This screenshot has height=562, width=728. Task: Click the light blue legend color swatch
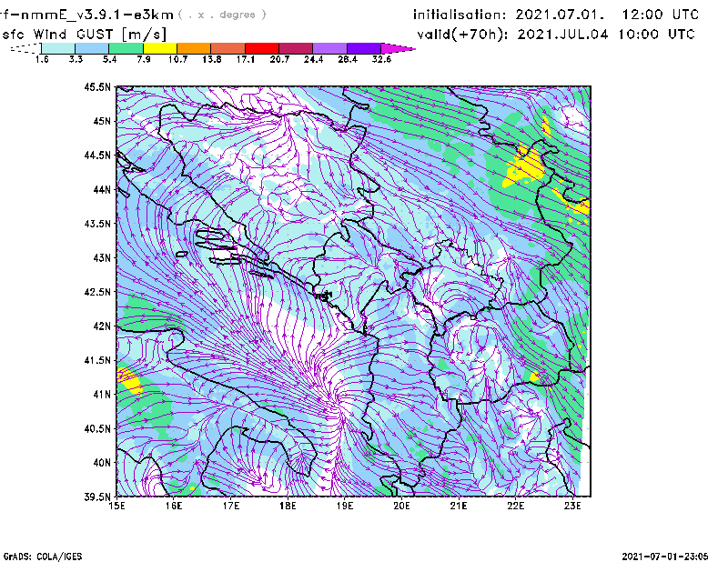(x=92, y=48)
